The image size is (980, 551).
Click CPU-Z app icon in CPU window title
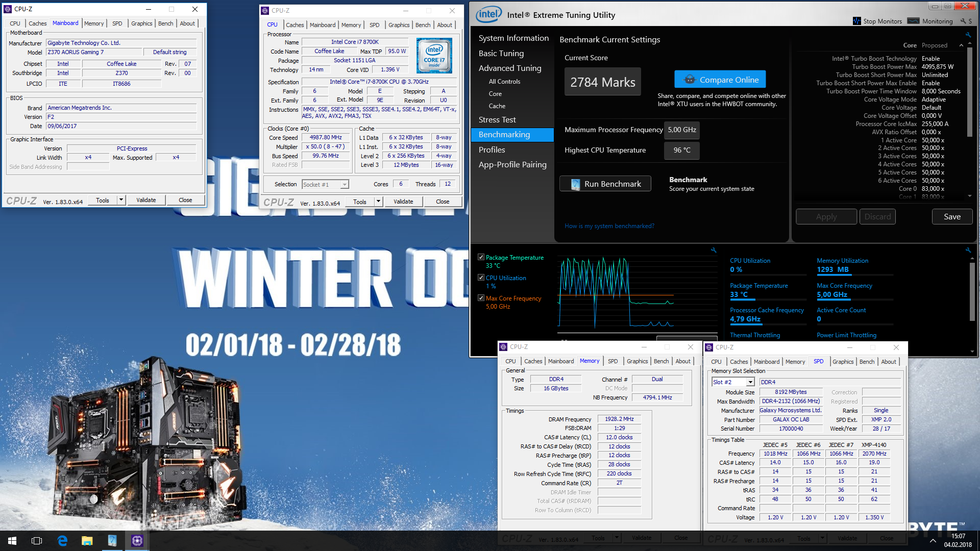coord(265,10)
